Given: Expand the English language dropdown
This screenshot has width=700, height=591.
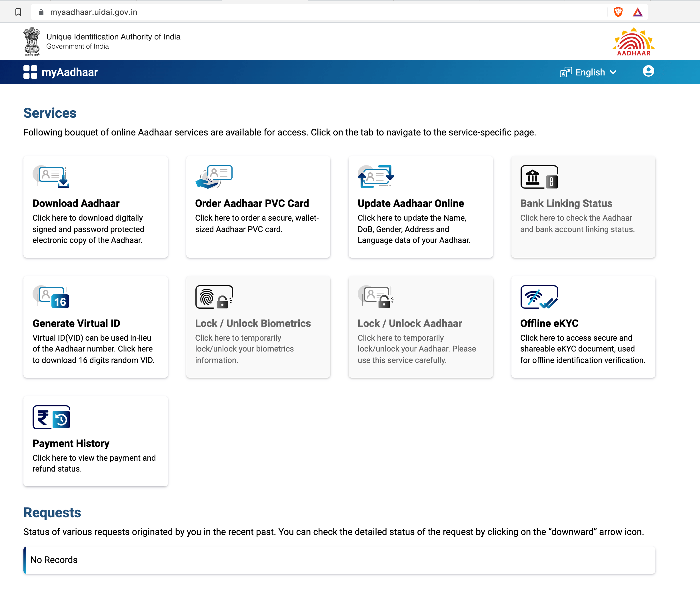Looking at the screenshot, I should tap(589, 72).
